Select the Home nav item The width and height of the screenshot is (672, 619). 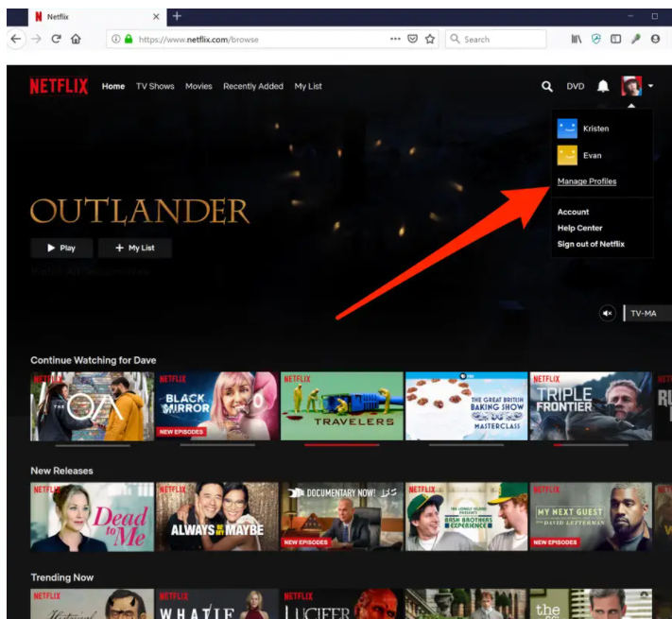(x=113, y=86)
